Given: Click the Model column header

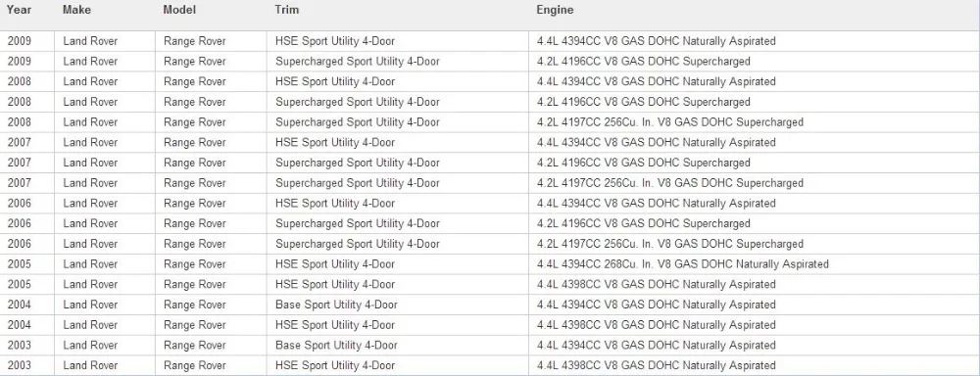Looking at the screenshot, I should (178, 10).
